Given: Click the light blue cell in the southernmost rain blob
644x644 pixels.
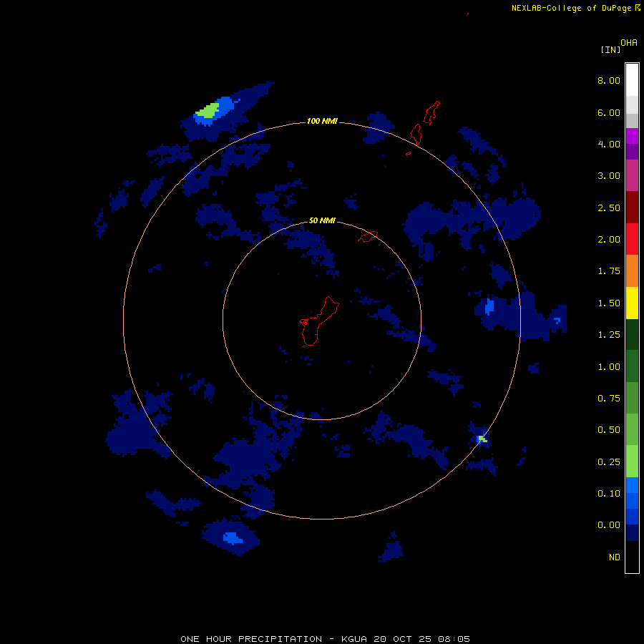Looking at the screenshot, I should (232, 537).
